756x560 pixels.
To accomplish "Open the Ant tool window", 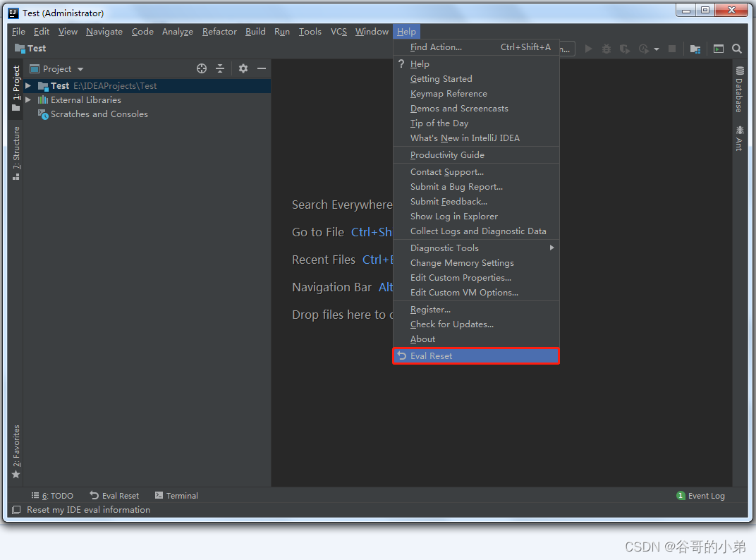I will tap(739, 138).
